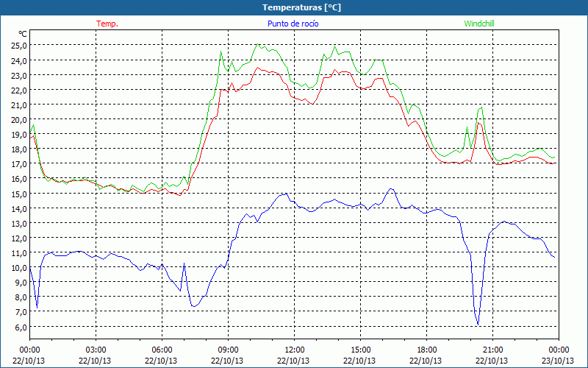Click the Temp. legend label
This screenshot has width=588, height=368.
click(x=107, y=24)
